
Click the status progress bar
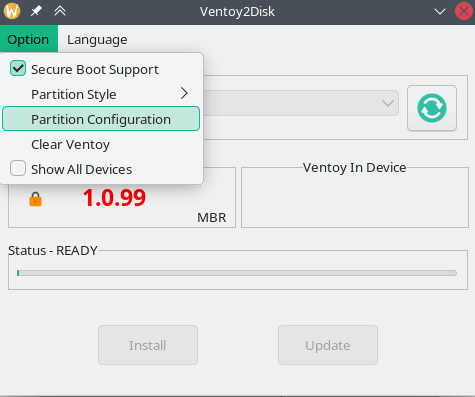[237, 273]
